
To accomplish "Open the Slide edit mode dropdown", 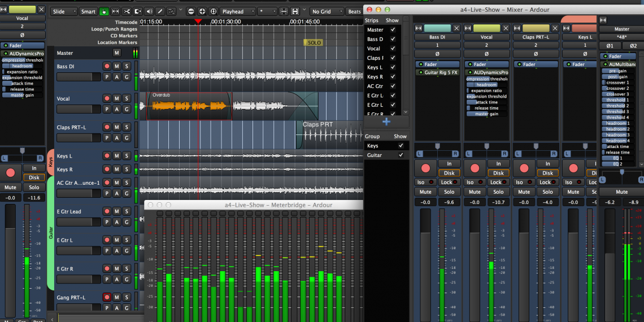I will point(63,11).
